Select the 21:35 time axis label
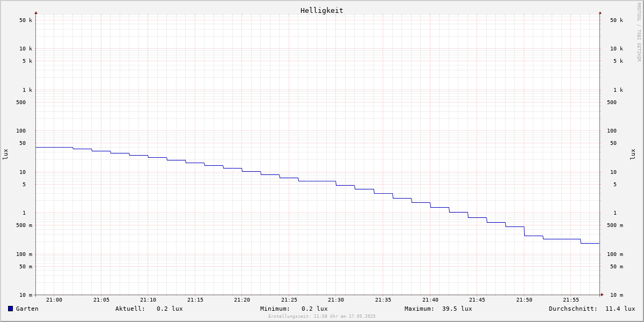Viewport: 644px width, 322px height. [x=383, y=300]
